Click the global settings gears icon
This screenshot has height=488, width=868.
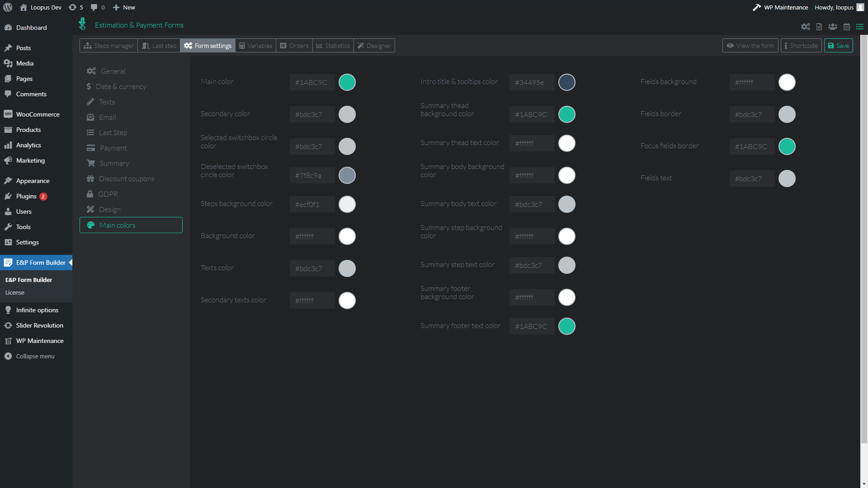click(x=805, y=27)
